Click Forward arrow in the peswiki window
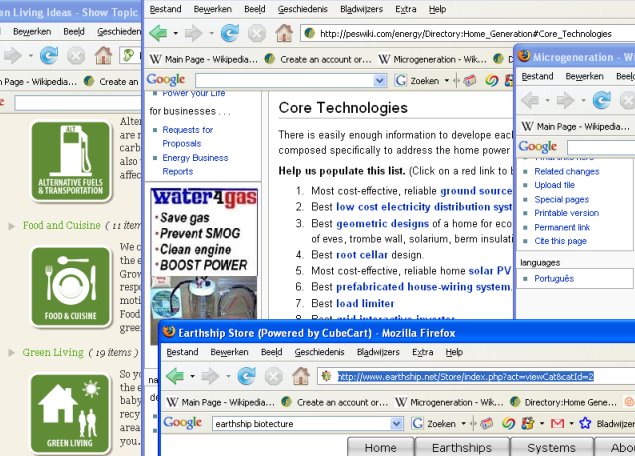Image resolution: width=635 pixels, height=456 pixels. coord(194,33)
